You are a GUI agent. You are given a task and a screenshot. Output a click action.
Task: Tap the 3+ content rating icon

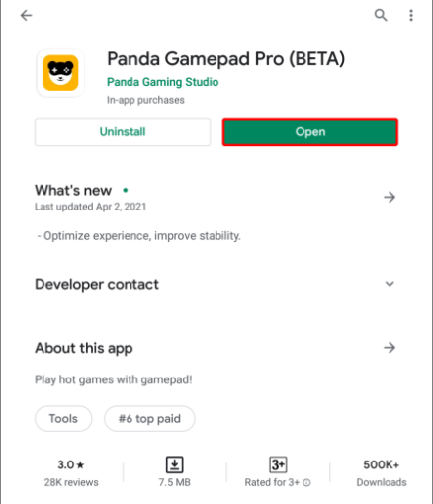point(278,464)
